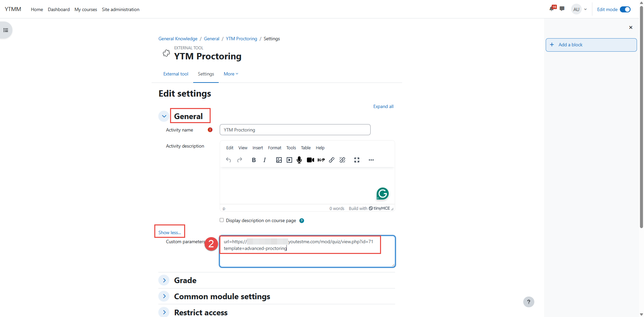Click the General breadcrumb link
This screenshot has height=317, width=644.
[212, 39]
